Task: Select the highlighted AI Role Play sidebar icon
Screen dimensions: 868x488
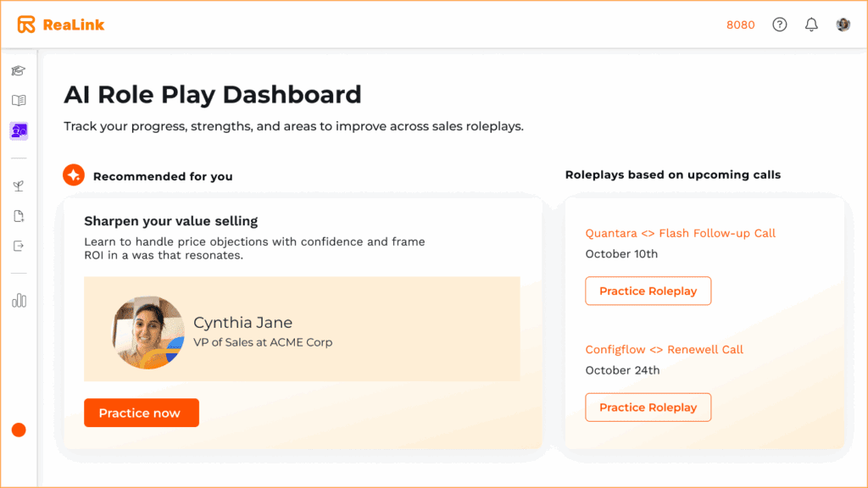Action: pos(19,130)
